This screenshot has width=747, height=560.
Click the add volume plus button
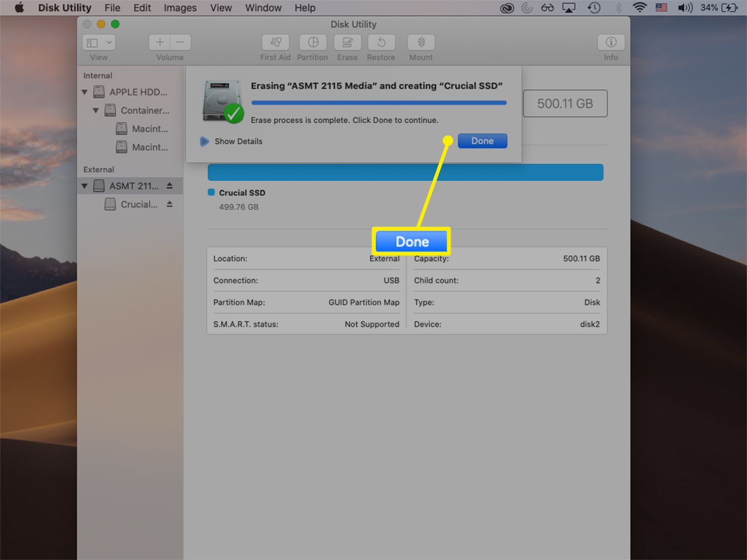point(159,42)
